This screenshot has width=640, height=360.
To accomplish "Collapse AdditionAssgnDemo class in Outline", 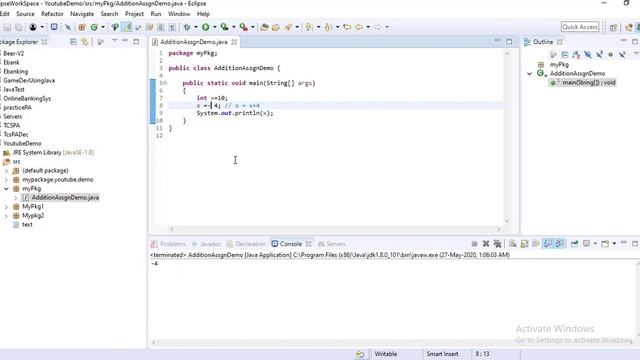I will [x=529, y=73].
